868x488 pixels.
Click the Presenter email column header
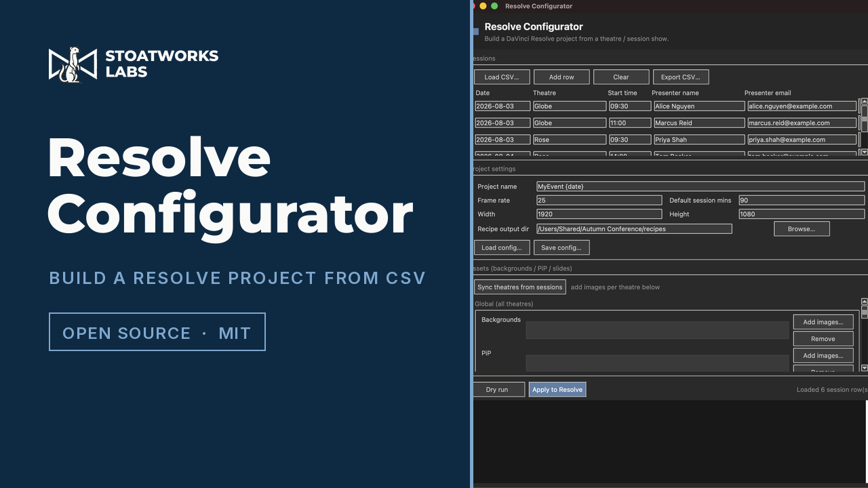(x=768, y=93)
